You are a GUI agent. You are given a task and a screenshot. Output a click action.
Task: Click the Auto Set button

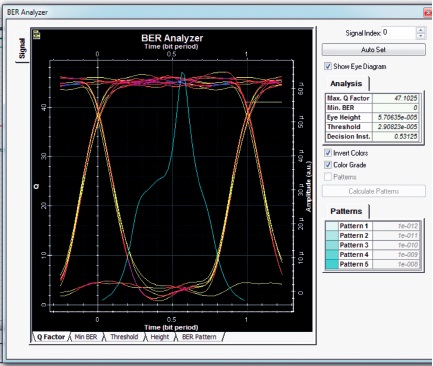(373, 50)
